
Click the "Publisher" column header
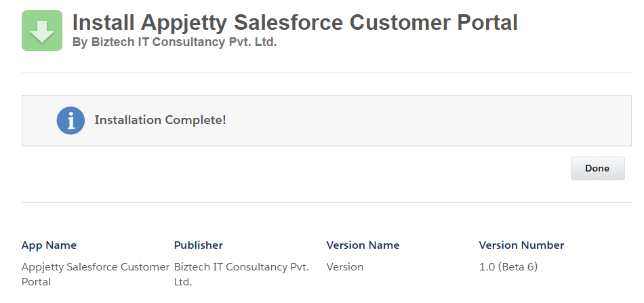click(x=199, y=245)
